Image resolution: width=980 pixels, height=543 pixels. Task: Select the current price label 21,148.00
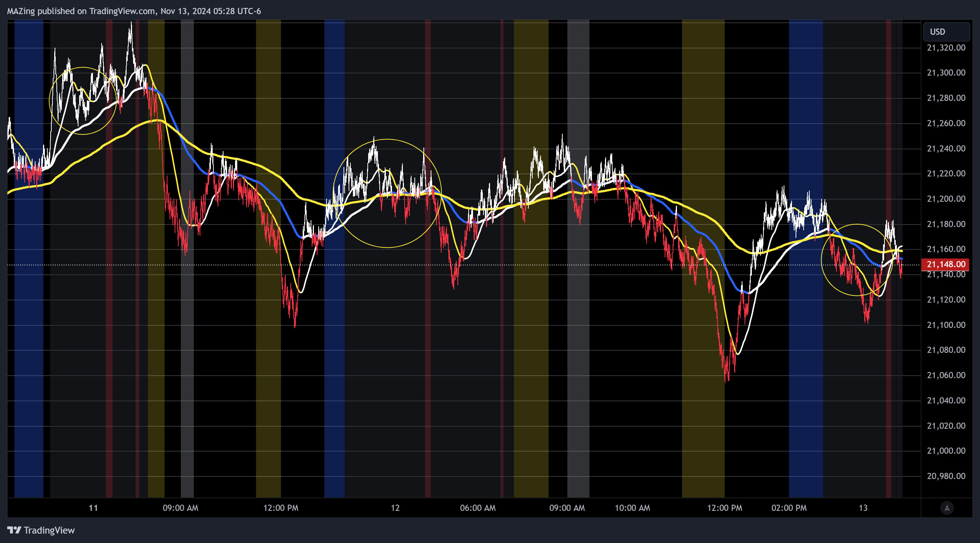click(945, 264)
